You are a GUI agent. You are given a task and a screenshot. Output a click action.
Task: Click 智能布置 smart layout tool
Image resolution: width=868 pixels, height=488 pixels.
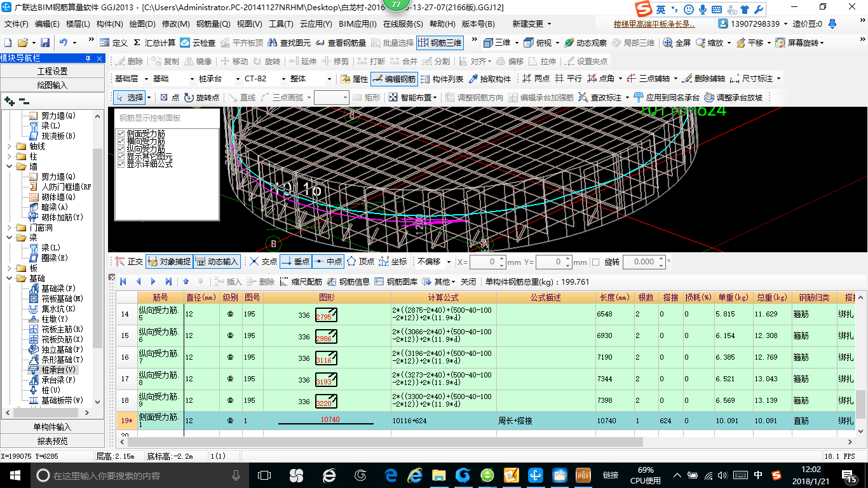tap(413, 97)
